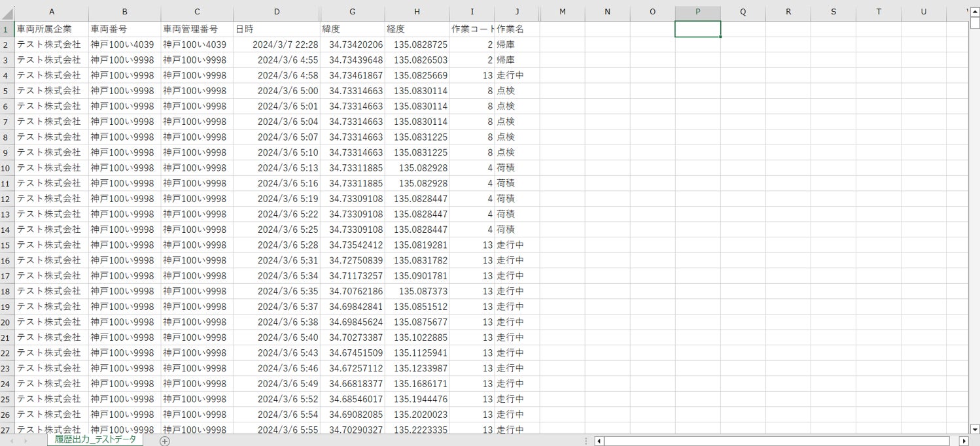This screenshot has height=446, width=980.
Task: Select row 15 header
Action: pos(7,245)
